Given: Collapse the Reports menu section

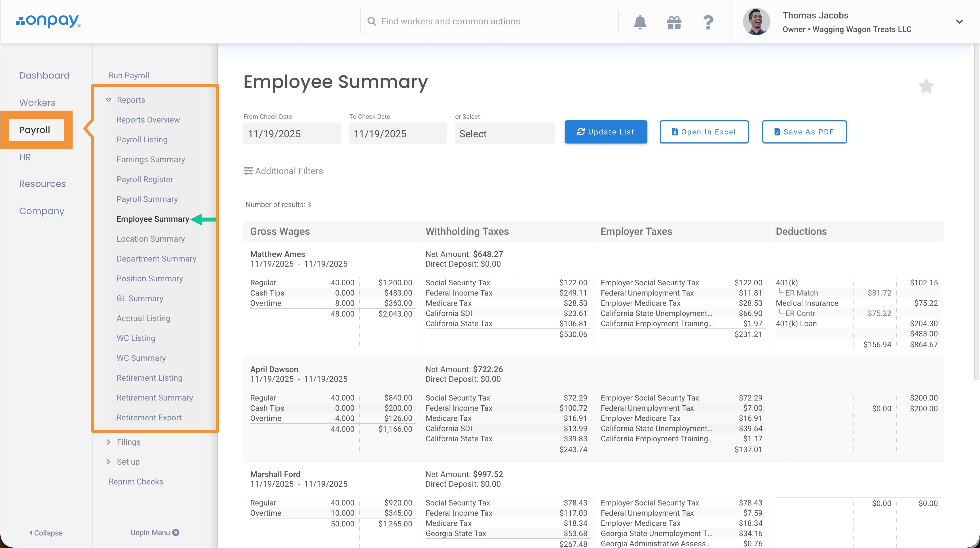Looking at the screenshot, I should (x=109, y=100).
